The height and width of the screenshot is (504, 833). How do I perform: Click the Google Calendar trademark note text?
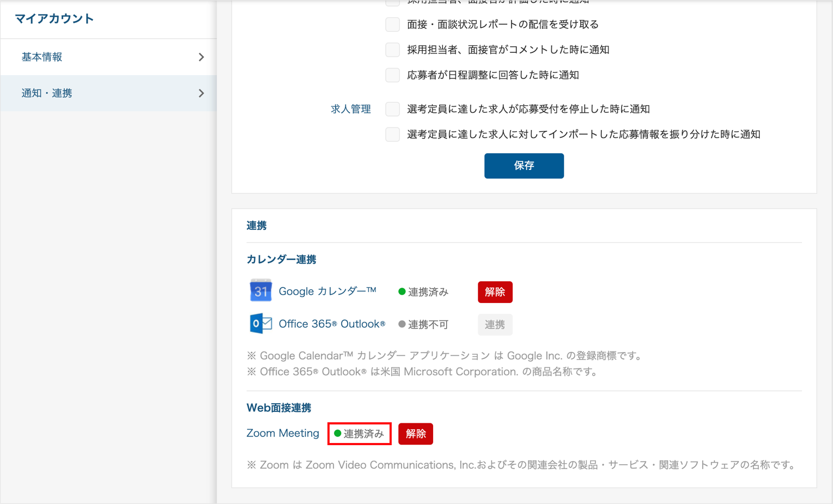[x=446, y=356]
